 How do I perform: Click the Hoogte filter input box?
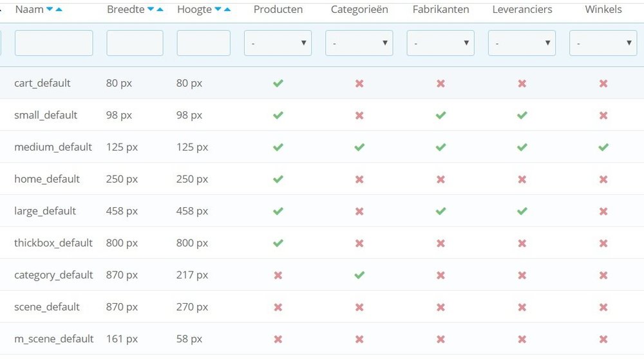point(203,43)
